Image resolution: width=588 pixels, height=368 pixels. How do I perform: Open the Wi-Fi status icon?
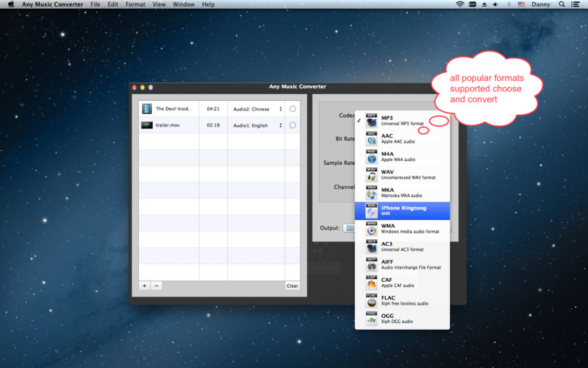click(460, 4)
